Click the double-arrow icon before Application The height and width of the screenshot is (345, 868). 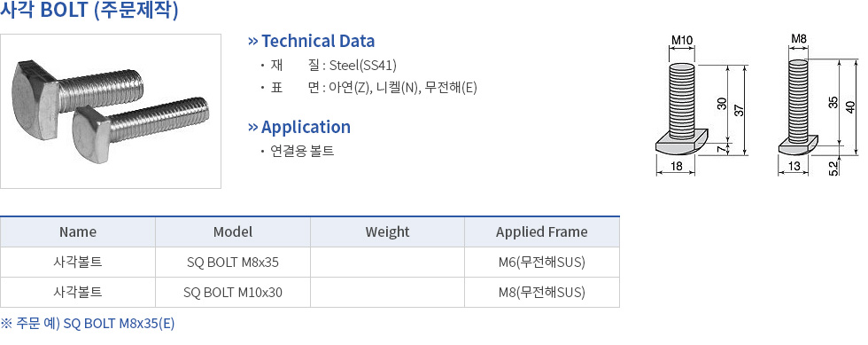coord(253,127)
